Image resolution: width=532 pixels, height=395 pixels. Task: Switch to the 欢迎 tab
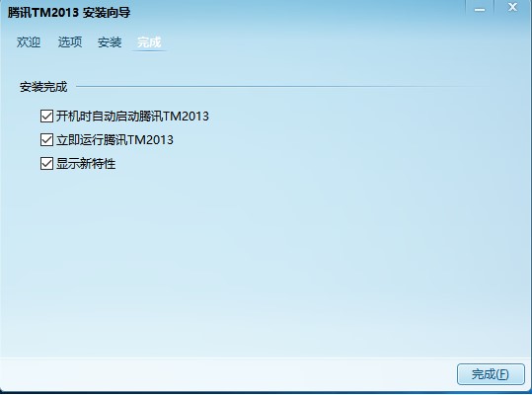[x=29, y=42]
